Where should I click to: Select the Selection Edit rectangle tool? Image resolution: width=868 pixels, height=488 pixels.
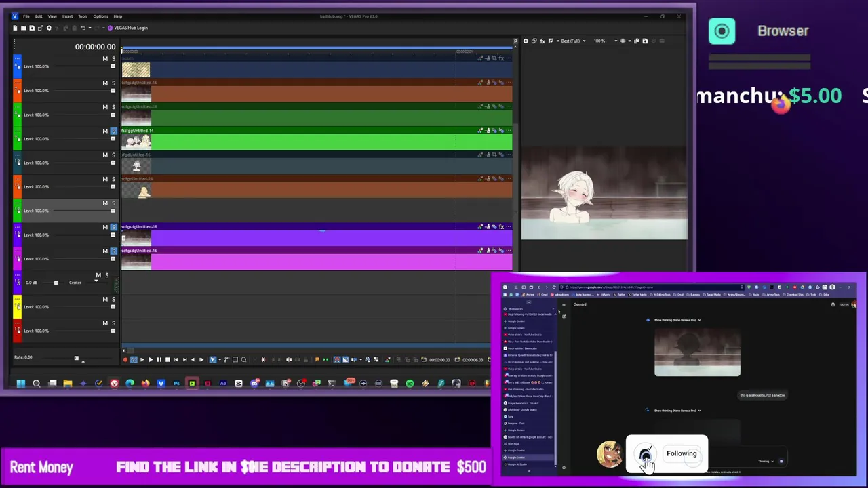235,360
